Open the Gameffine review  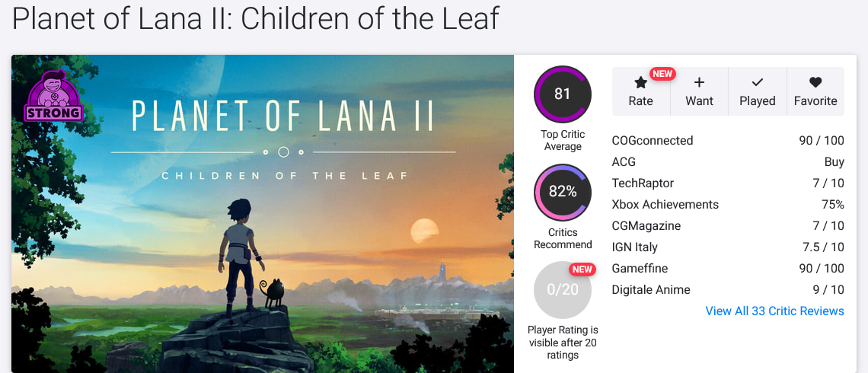[x=640, y=268]
